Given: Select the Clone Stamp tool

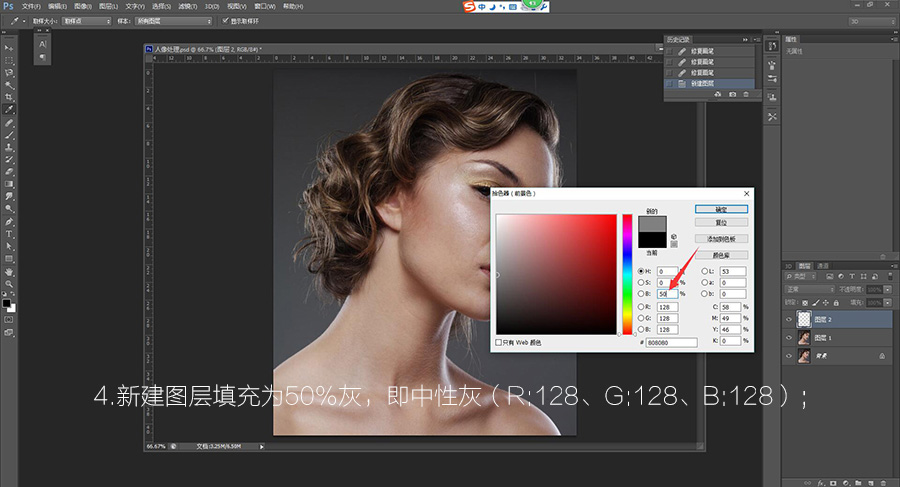Looking at the screenshot, I should pos(10,147).
